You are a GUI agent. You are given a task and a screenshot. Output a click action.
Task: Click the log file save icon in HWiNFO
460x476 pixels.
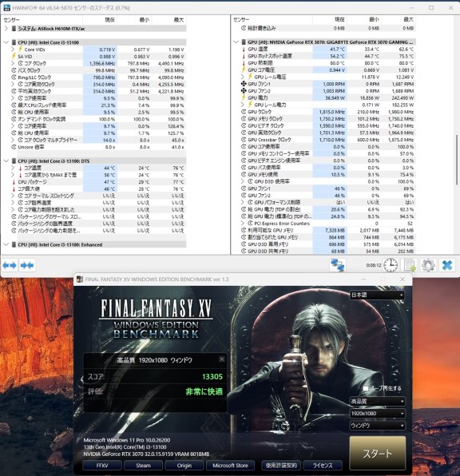(x=410, y=265)
